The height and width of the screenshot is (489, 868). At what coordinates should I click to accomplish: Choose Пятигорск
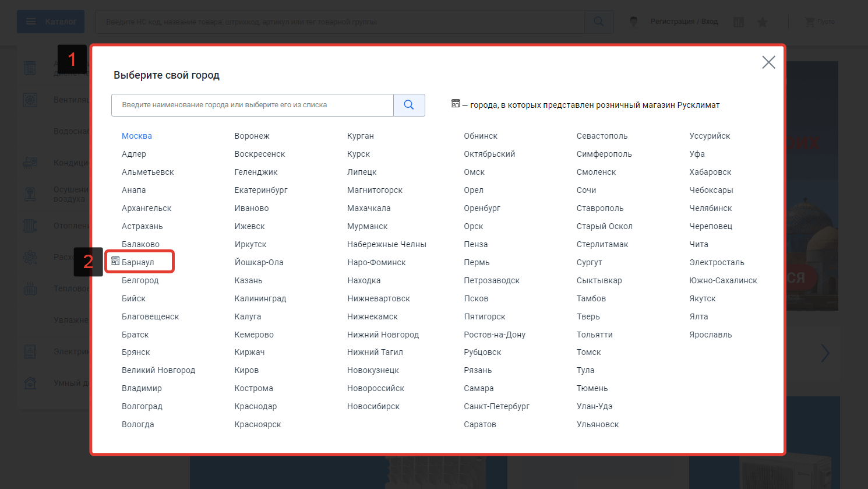point(485,316)
